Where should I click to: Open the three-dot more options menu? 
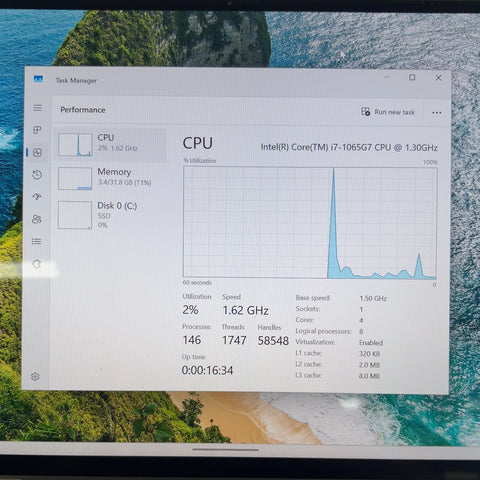click(437, 113)
